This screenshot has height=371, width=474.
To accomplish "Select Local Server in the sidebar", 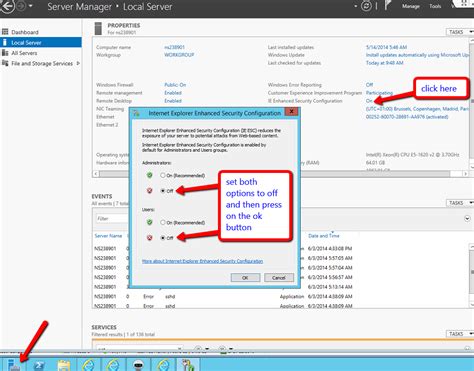I will [x=41, y=42].
